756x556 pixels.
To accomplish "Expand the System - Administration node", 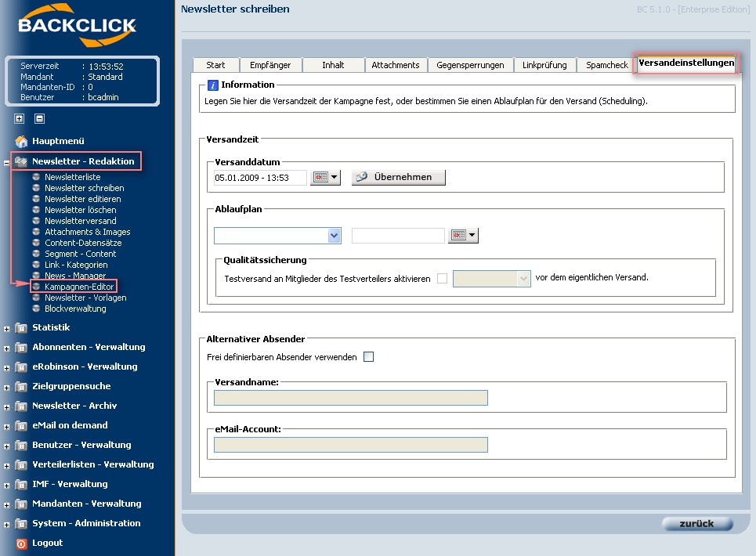I will [7, 525].
